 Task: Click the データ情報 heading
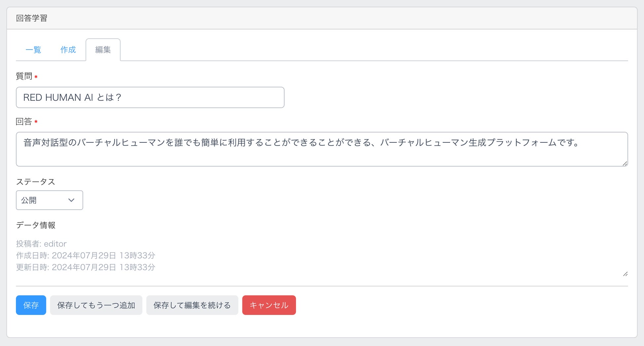(36, 225)
